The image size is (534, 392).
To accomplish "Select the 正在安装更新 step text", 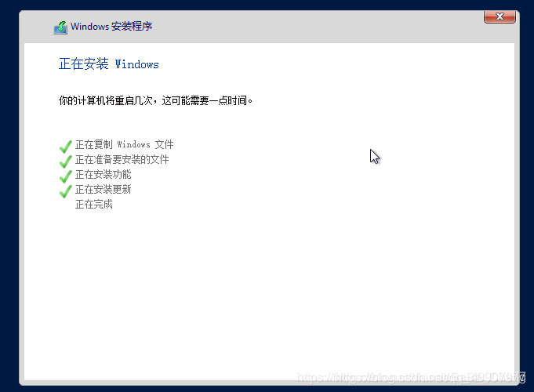I will click(104, 190).
